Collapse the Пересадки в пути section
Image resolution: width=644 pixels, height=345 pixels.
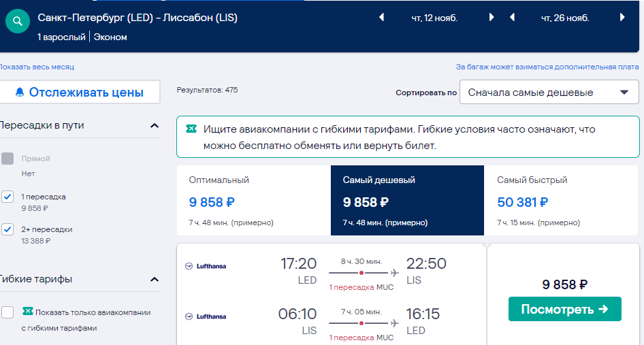pos(155,126)
